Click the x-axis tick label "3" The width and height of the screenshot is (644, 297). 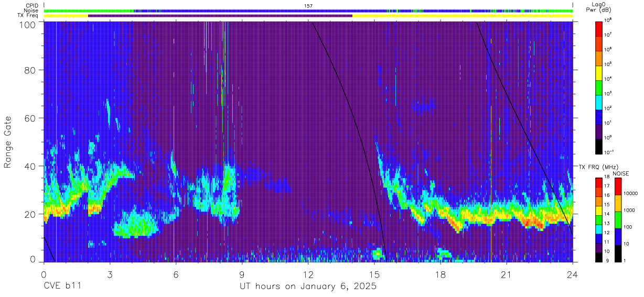point(110,274)
